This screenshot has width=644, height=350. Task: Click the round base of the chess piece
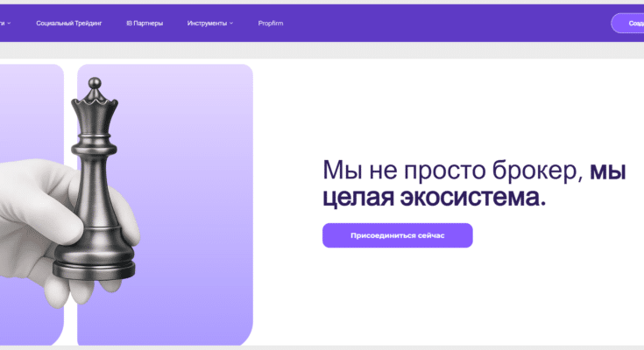(x=95, y=264)
